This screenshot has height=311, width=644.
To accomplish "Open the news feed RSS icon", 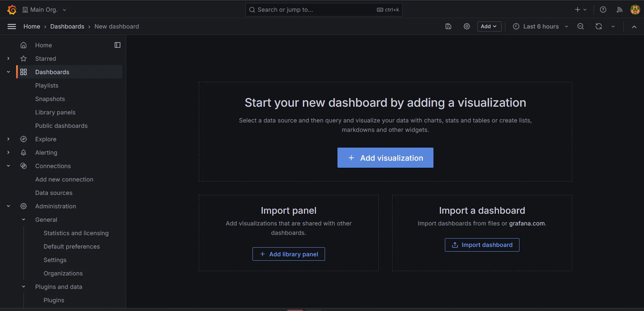I will (x=619, y=10).
